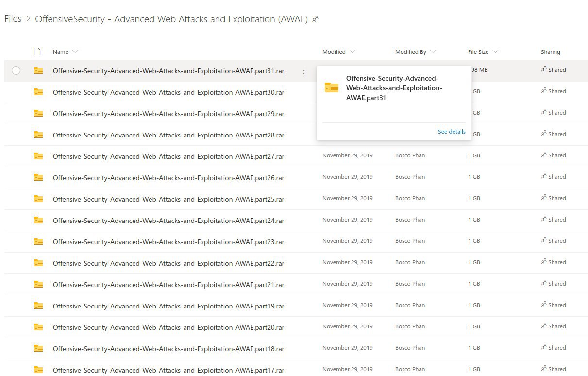
Task: Click the hover card title for AWAE.part31
Action: click(x=394, y=88)
